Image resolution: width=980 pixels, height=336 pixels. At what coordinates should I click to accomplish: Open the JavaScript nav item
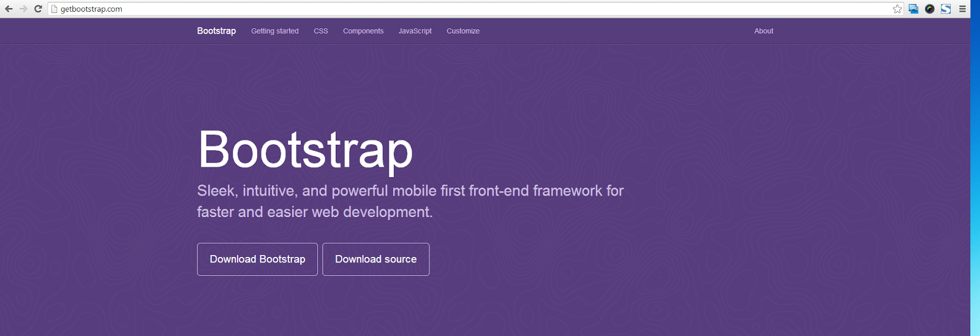point(415,31)
